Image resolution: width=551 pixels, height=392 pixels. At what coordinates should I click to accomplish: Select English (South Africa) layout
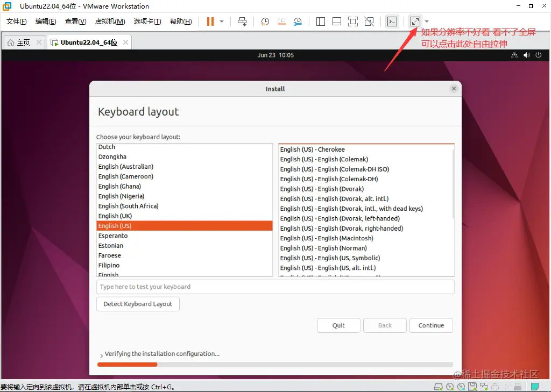[185, 206]
